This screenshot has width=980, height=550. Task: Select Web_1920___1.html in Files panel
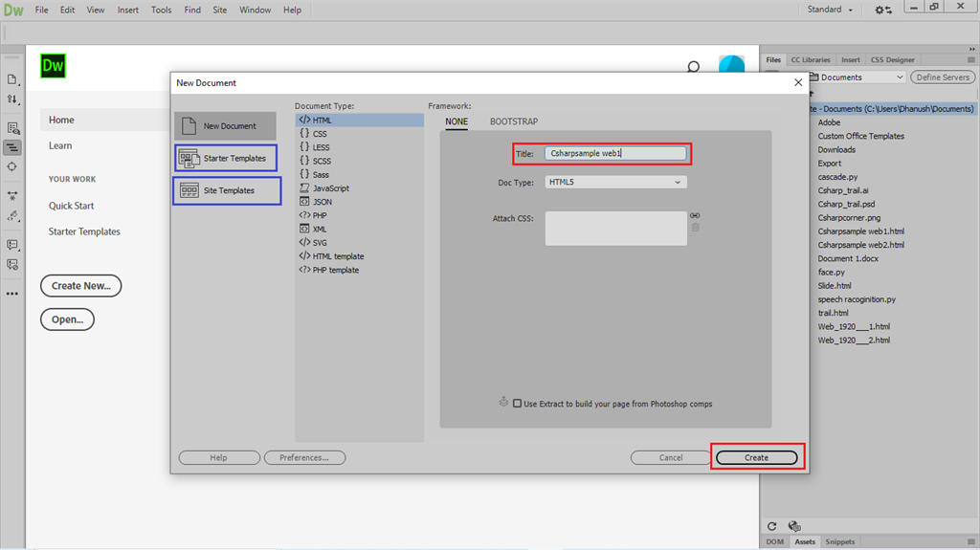(x=854, y=326)
